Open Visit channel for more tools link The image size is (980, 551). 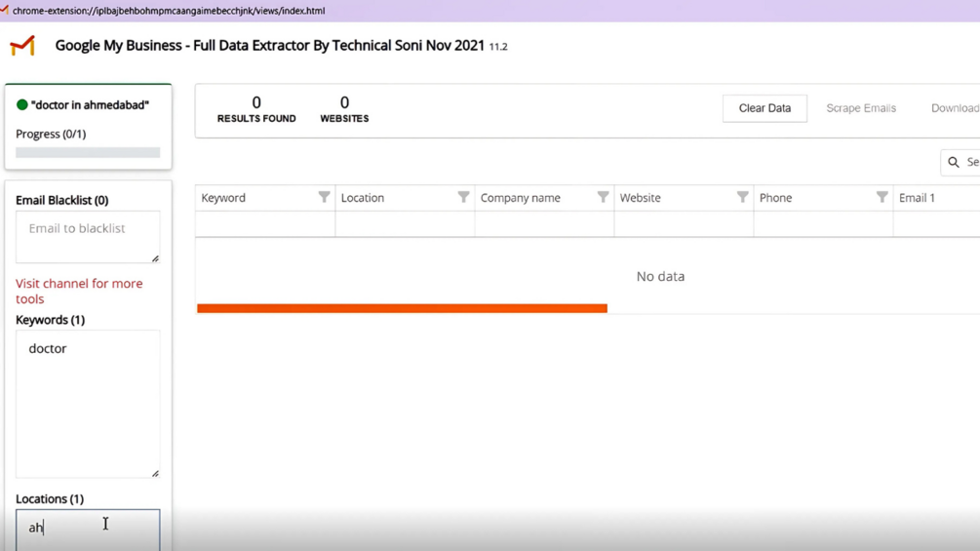tap(79, 292)
